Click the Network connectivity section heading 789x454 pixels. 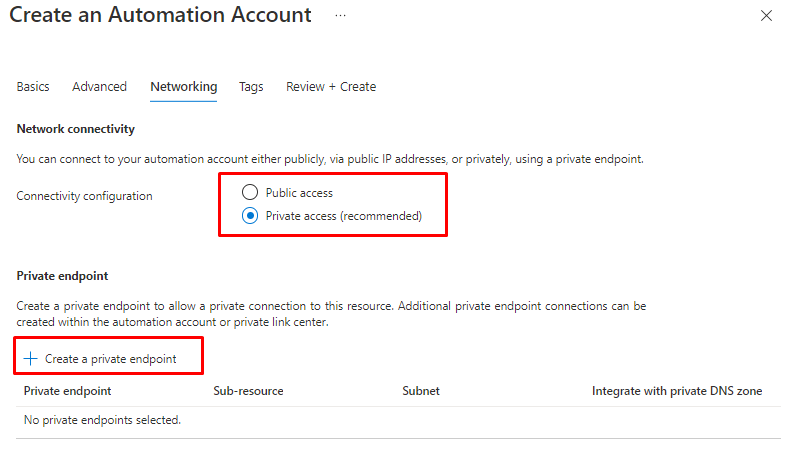[75, 129]
